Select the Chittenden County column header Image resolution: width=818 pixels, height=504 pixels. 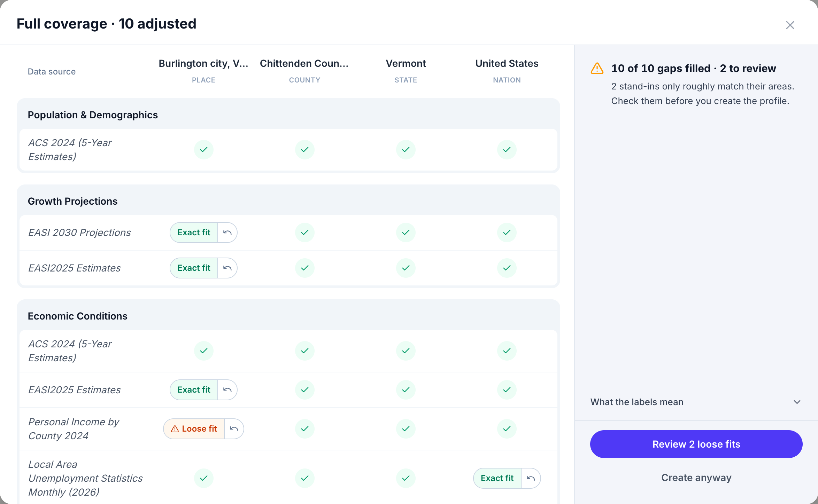point(304,71)
